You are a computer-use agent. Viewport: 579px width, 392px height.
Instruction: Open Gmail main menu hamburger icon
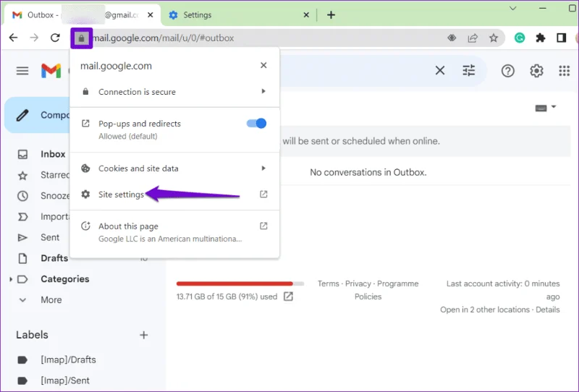tap(22, 70)
